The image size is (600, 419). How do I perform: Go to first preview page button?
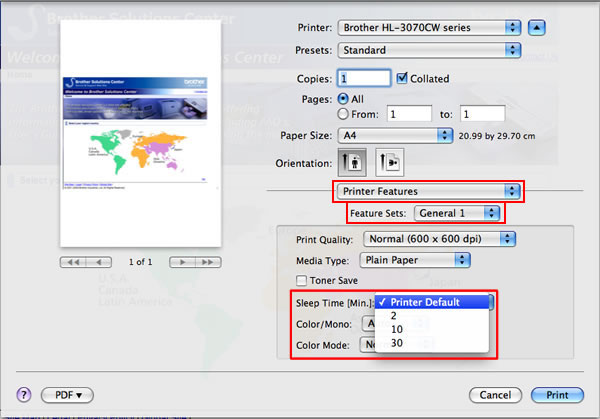coord(73,262)
